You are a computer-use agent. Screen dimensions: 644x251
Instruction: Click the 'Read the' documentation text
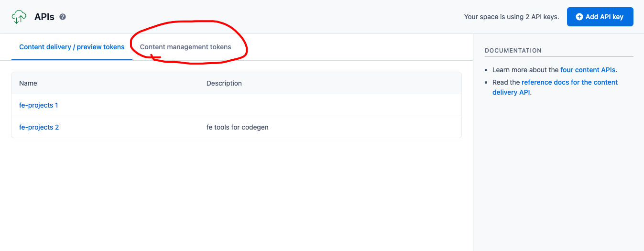pyautogui.click(x=506, y=82)
